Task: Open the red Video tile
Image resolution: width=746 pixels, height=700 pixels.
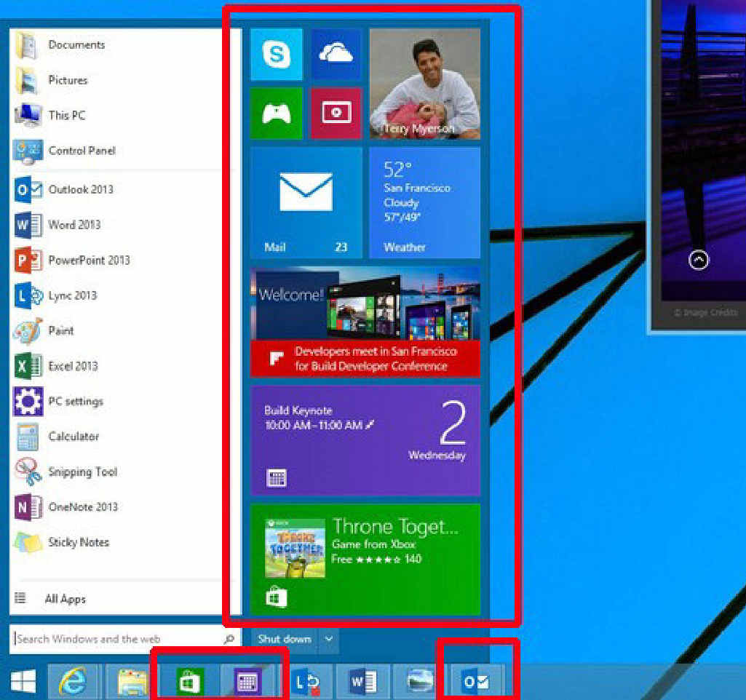Action: [336, 113]
